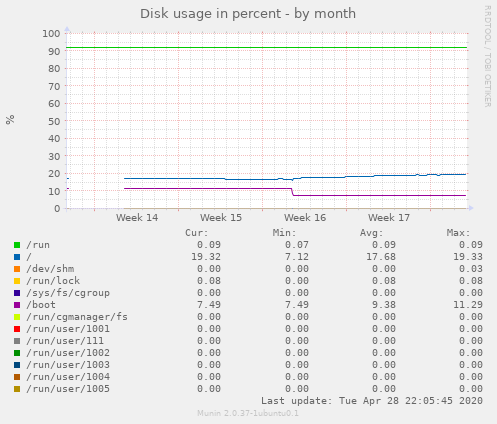Image resolution: width=497 pixels, height=424 pixels.
Task: Click the 100 y-axis label
Action: point(51,34)
